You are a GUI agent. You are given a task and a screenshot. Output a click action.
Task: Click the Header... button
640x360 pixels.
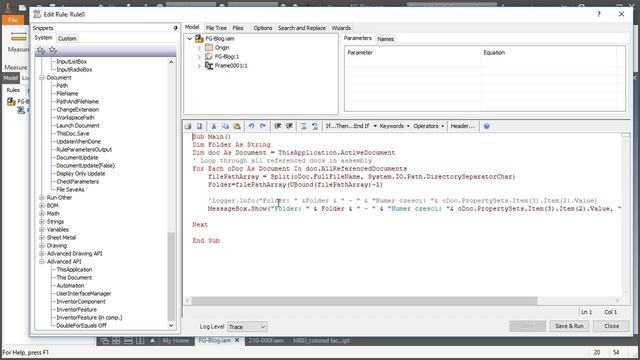pyautogui.click(x=462, y=126)
